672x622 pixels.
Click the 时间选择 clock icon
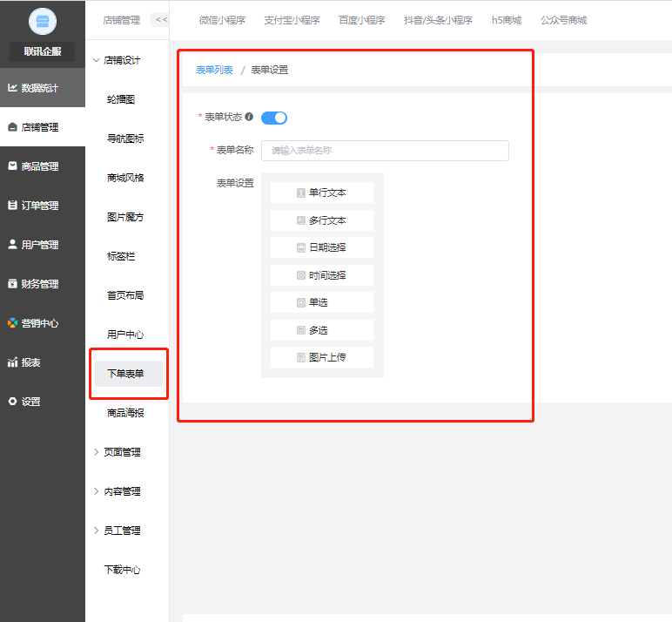[x=301, y=275]
